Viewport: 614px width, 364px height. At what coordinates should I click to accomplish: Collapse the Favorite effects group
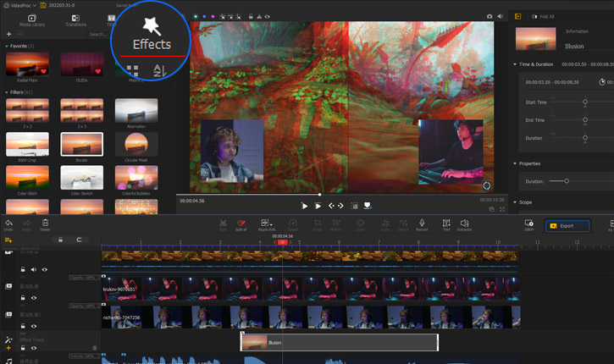tap(7, 46)
